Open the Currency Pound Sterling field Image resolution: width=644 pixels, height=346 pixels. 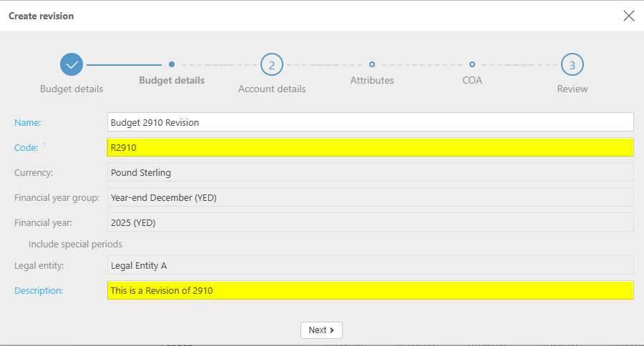[x=370, y=172]
